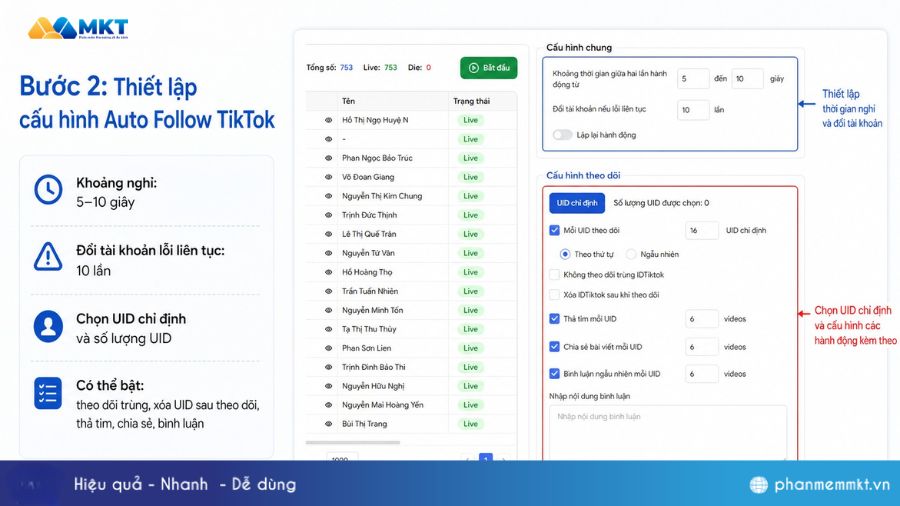
Task: Click the UID chỉ định button
Action: [577, 203]
